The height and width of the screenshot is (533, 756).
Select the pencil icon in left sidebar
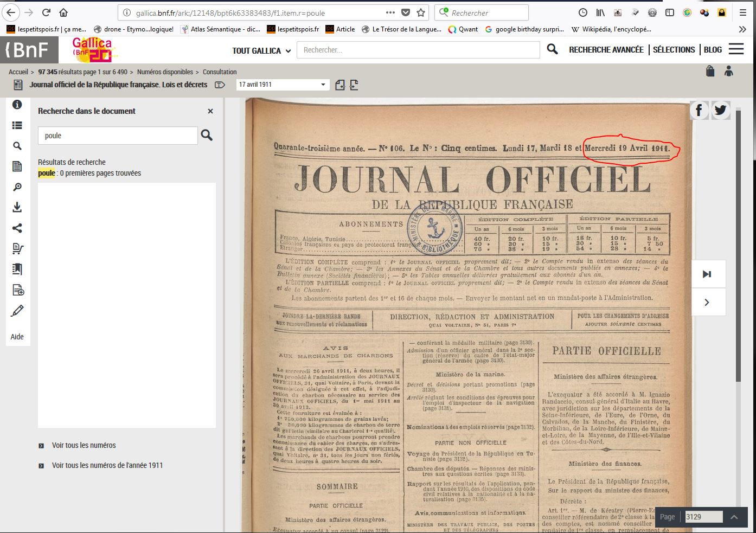[x=17, y=311]
